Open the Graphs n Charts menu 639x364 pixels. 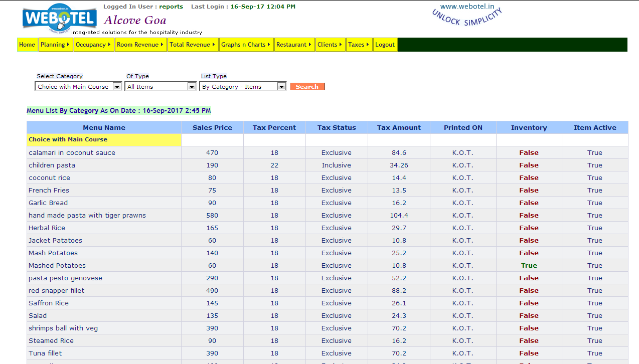(246, 45)
